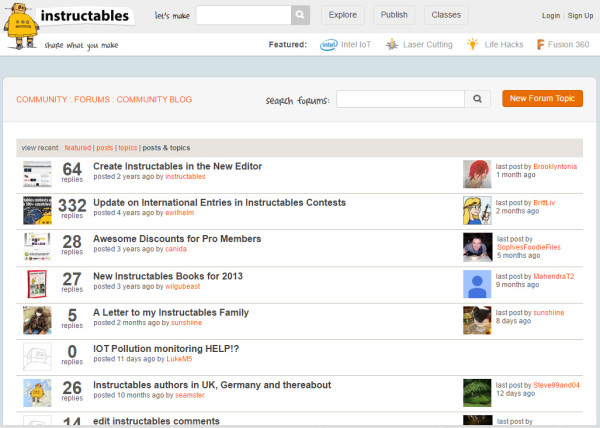Visit sunshiine author link under Letter topic

pos(186,322)
